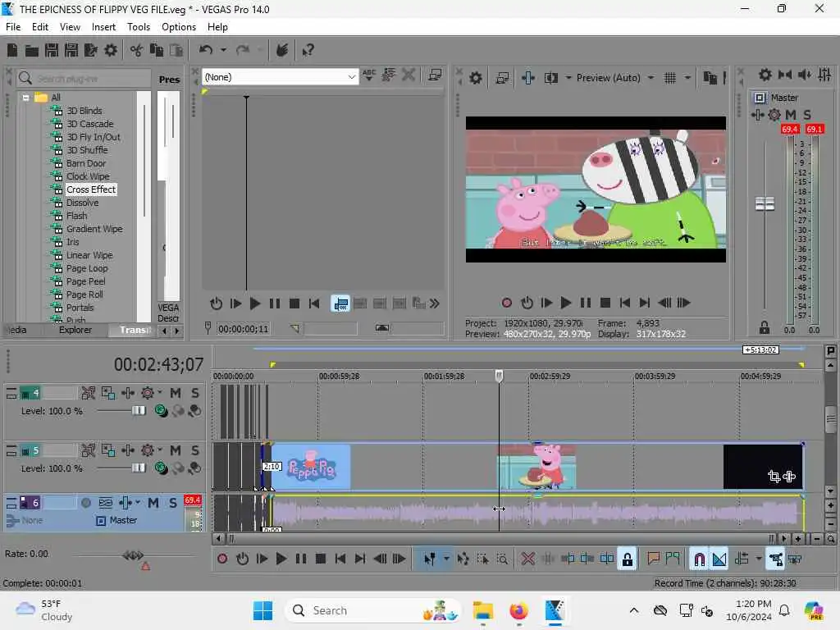Adjust the track 4 level slider
840x630 pixels.
point(138,411)
